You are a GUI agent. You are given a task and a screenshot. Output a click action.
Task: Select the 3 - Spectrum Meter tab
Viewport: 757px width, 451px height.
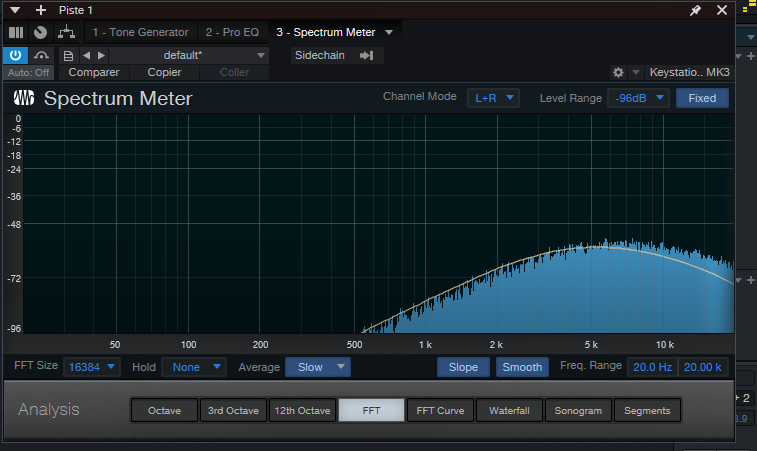325,32
